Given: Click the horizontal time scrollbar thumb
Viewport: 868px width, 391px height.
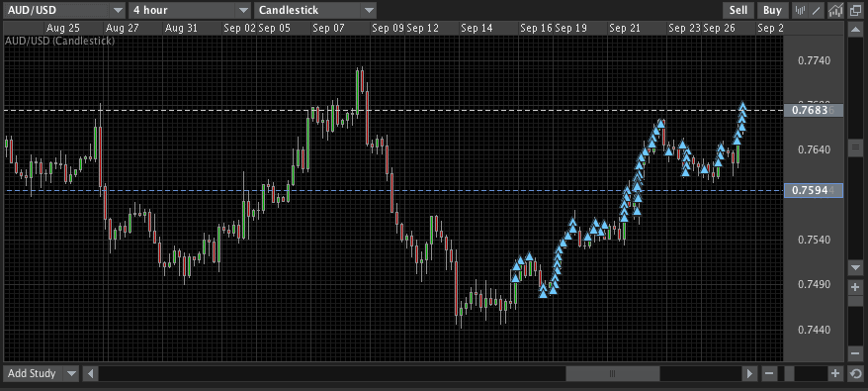Looking at the screenshot, I should pos(612,374).
